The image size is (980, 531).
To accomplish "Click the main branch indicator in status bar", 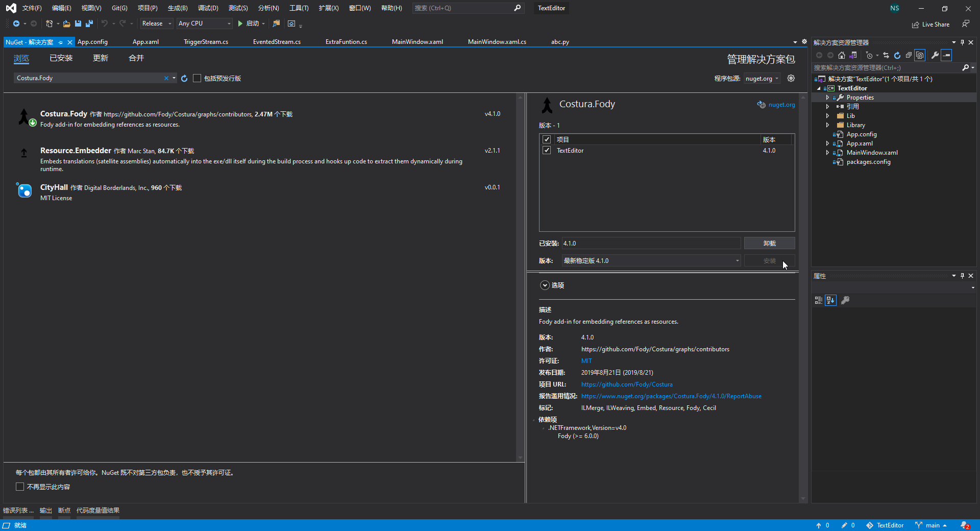I will (x=932, y=525).
